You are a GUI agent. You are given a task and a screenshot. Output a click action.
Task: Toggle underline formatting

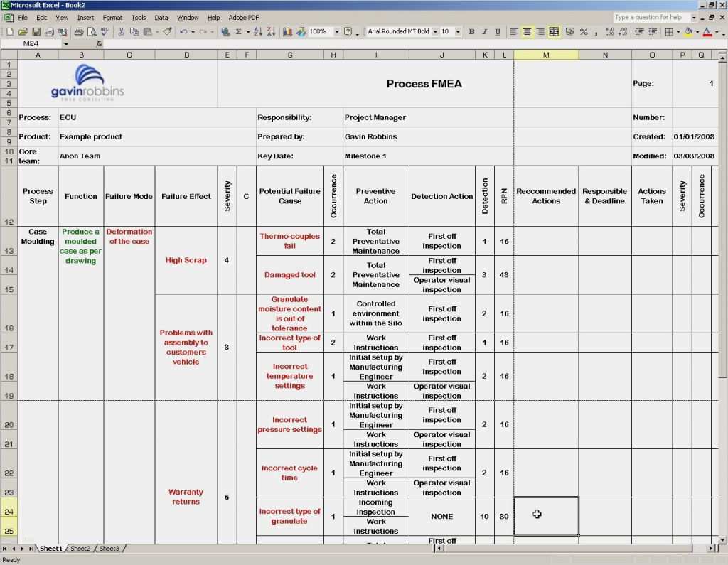[496, 32]
